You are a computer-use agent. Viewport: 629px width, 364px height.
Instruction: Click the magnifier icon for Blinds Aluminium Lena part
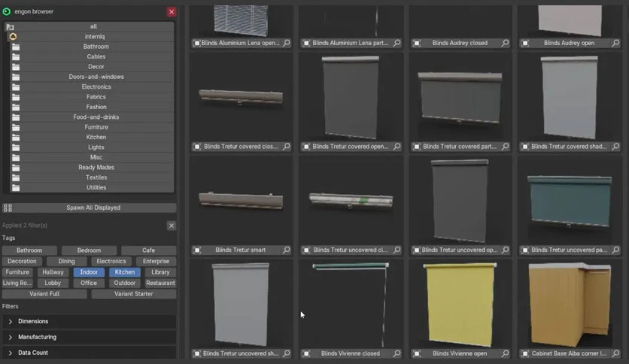point(397,43)
